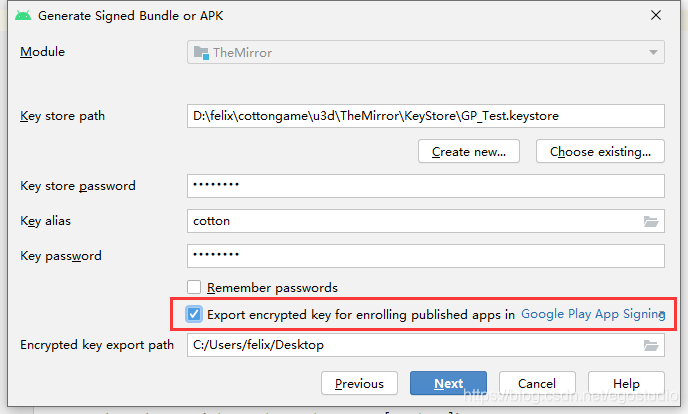This screenshot has width=688, height=414.
Task: Open Help for this dialog
Action: coord(626,383)
